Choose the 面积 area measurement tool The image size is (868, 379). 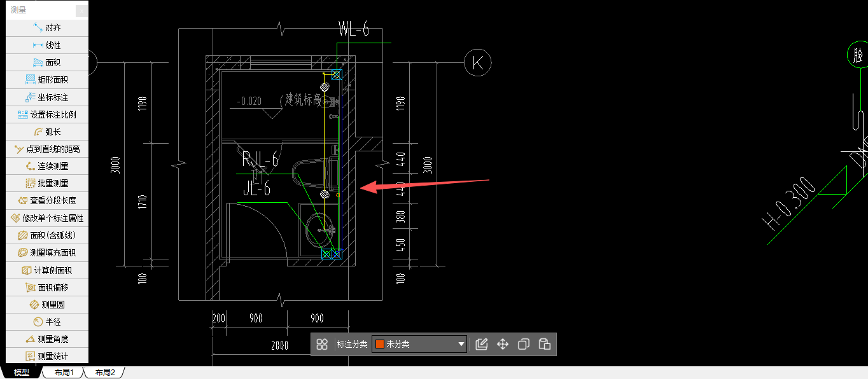point(46,62)
